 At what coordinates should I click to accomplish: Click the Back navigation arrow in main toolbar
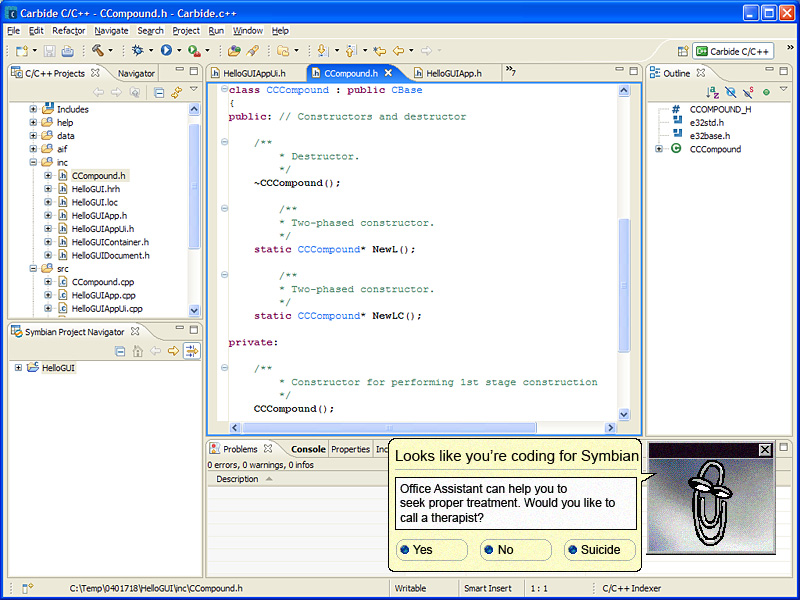click(398, 51)
